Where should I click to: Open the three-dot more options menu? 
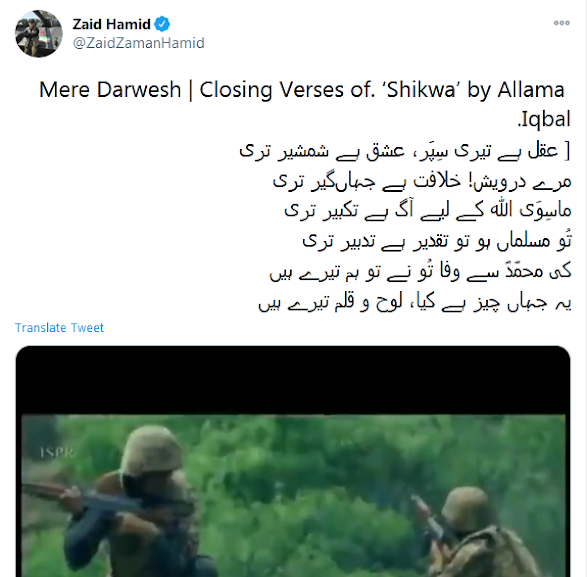(562, 23)
